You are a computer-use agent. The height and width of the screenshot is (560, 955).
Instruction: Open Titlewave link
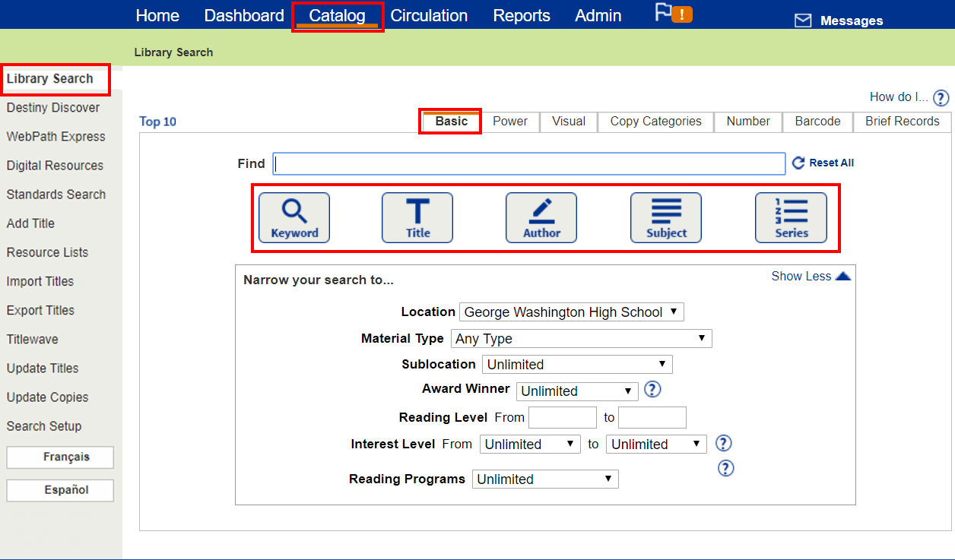coord(33,340)
